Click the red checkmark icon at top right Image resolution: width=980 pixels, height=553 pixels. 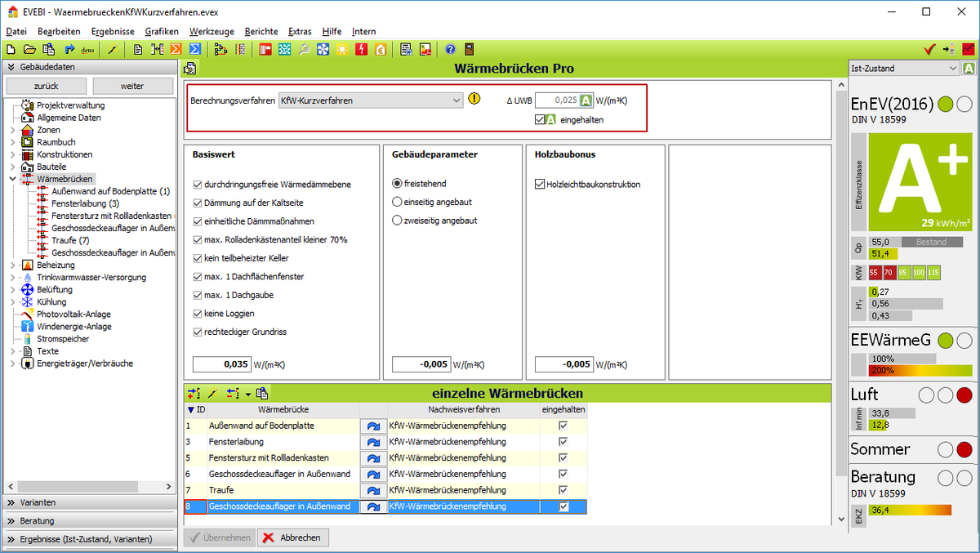pos(929,49)
